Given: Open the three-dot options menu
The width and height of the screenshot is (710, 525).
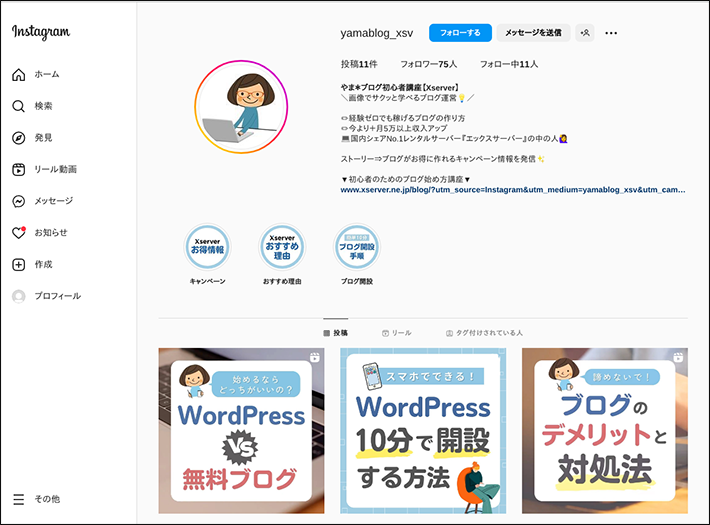Looking at the screenshot, I should coord(611,33).
